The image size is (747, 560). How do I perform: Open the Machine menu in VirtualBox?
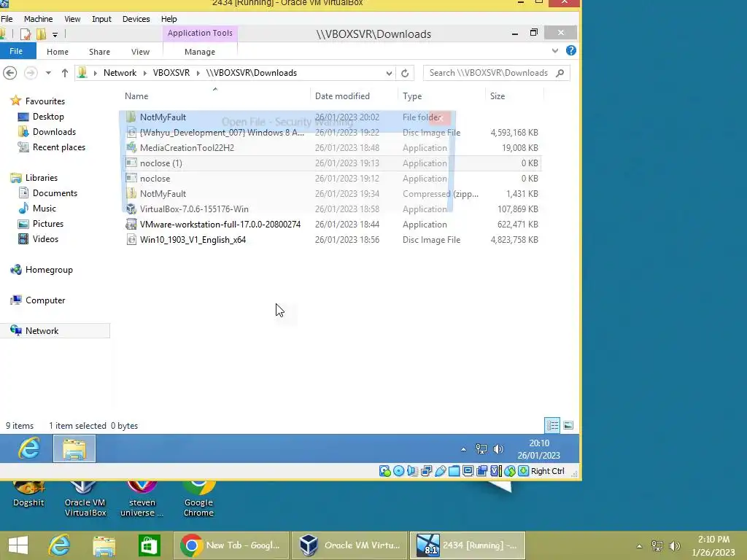(38, 18)
